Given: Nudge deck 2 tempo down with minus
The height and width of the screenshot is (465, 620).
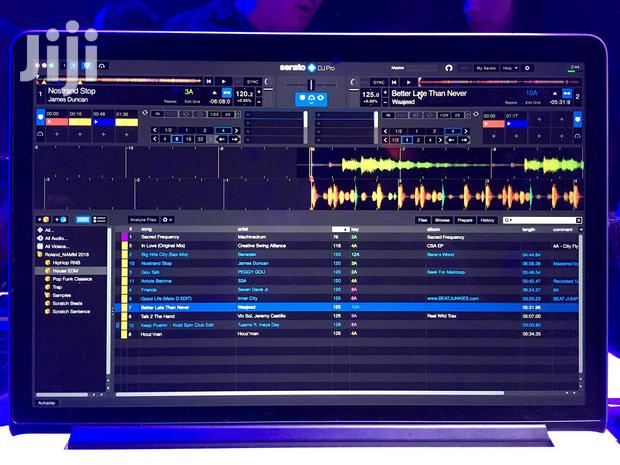Looking at the screenshot, I should point(386,102).
